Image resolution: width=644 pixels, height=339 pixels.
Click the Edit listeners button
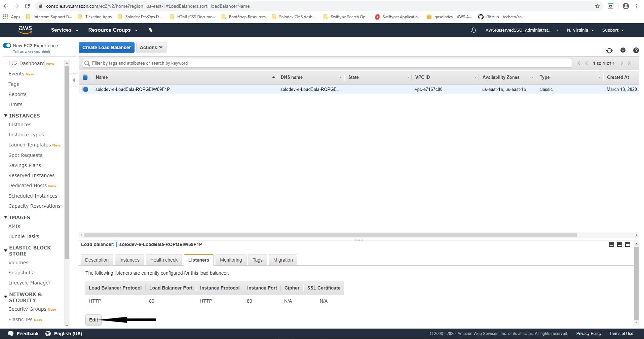(x=93, y=320)
